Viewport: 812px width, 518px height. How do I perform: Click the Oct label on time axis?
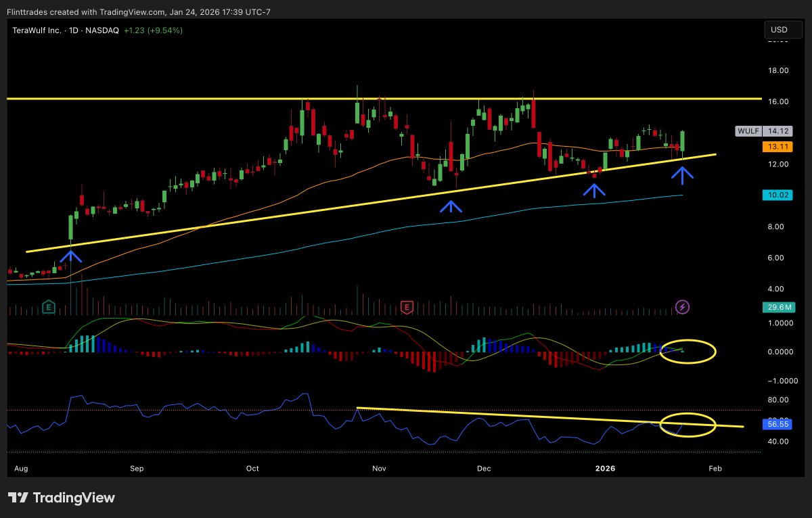click(252, 468)
